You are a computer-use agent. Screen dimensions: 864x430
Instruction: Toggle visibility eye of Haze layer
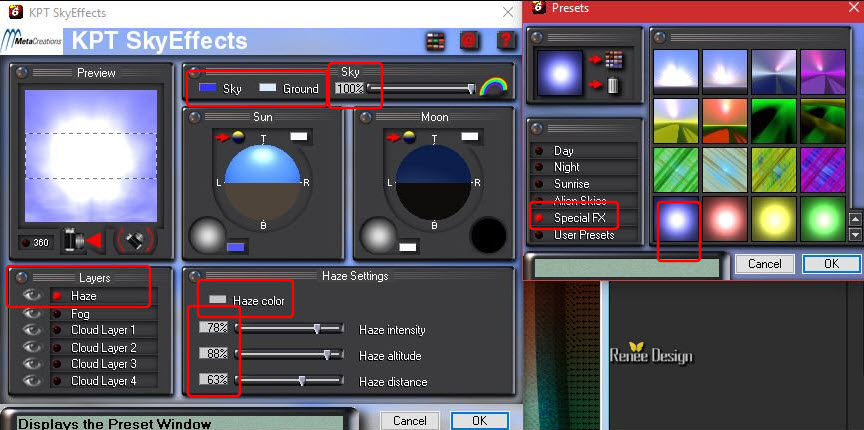(33, 296)
